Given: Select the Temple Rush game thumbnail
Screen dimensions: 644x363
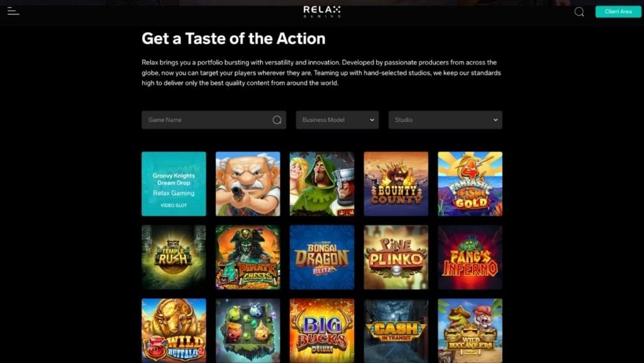Looking at the screenshot, I should (x=174, y=257).
